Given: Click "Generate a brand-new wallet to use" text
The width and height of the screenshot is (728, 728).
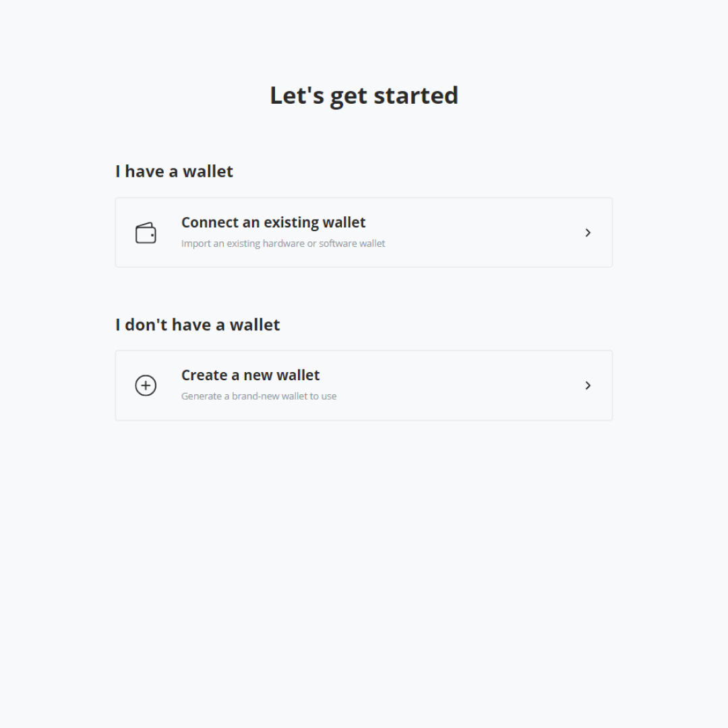Looking at the screenshot, I should coord(259,396).
